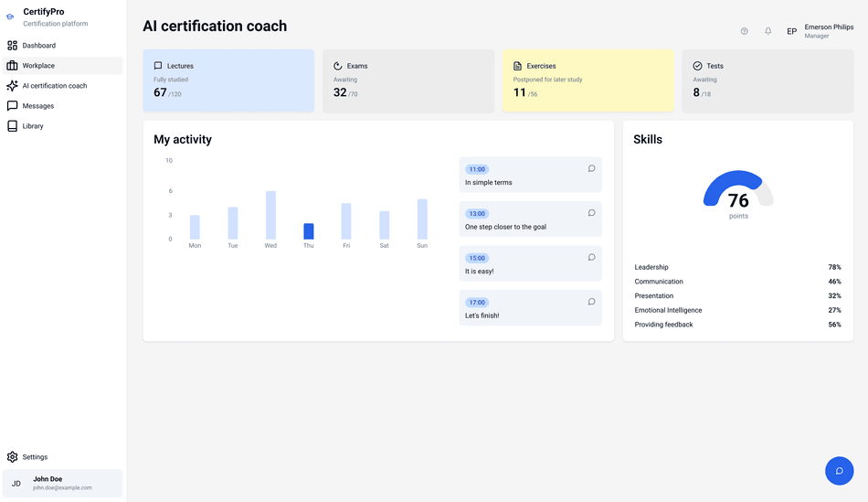Viewport: 868px width, 502px height.
Task: Click the floating blue chat button
Action: click(839, 471)
